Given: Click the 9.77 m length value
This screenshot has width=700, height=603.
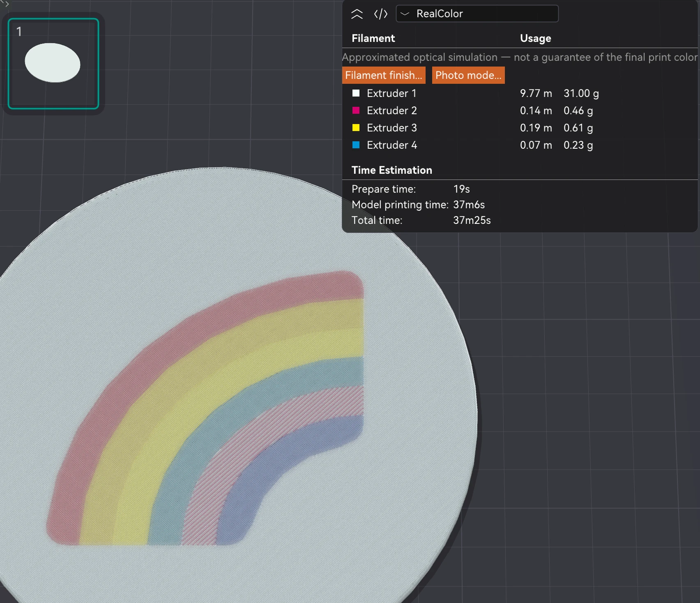Looking at the screenshot, I should pos(536,93).
